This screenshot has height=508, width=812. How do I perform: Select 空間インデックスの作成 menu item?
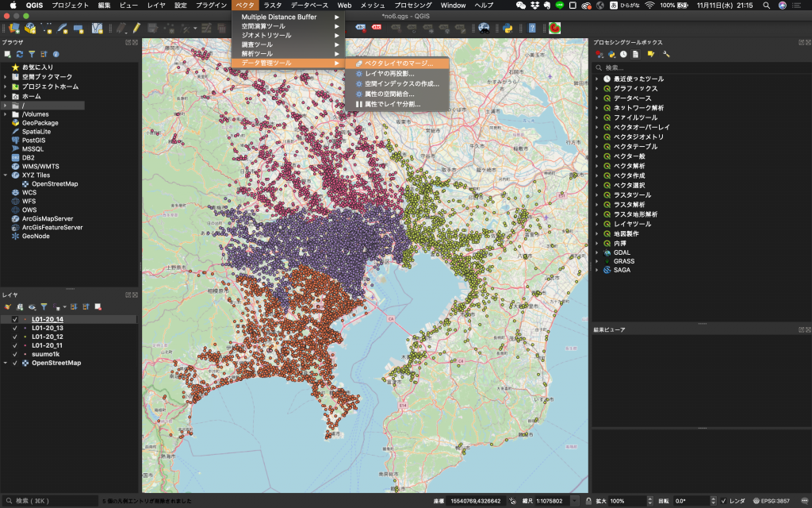click(396, 83)
